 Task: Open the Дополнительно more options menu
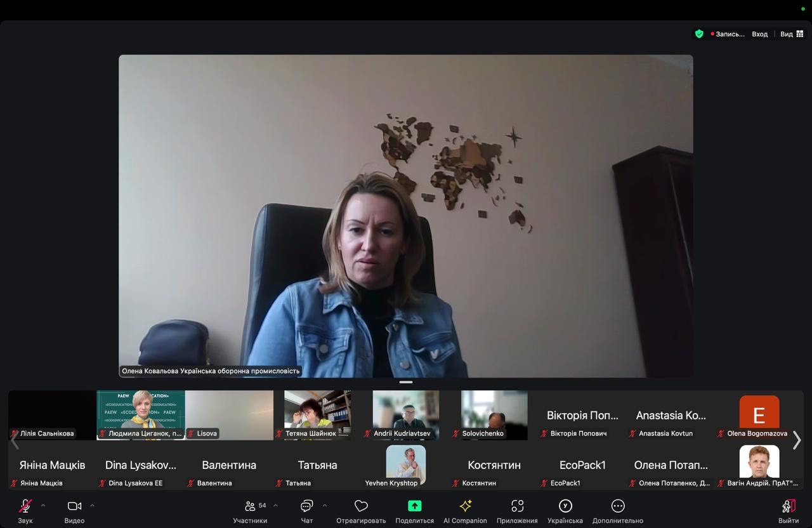pos(617,506)
